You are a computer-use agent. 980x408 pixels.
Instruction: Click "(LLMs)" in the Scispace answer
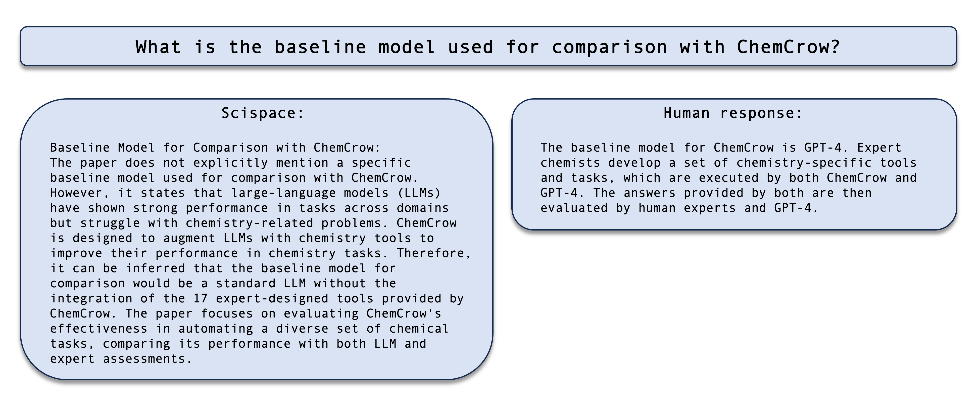coord(419,193)
